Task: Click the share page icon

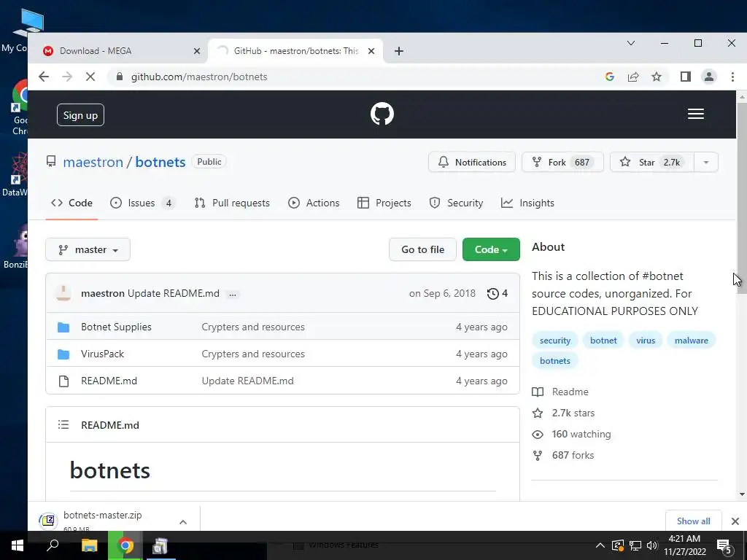Action: pos(633,77)
